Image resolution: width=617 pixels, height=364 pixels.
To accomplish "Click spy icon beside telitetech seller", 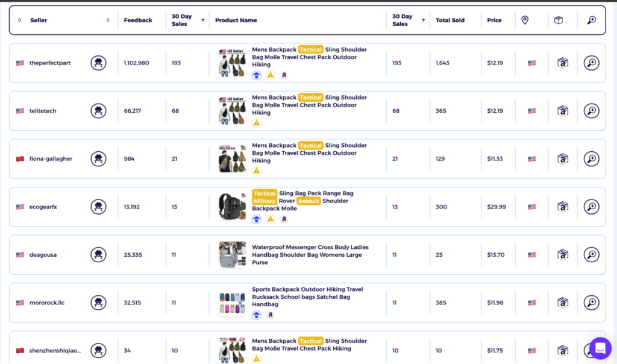I will point(98,110).
